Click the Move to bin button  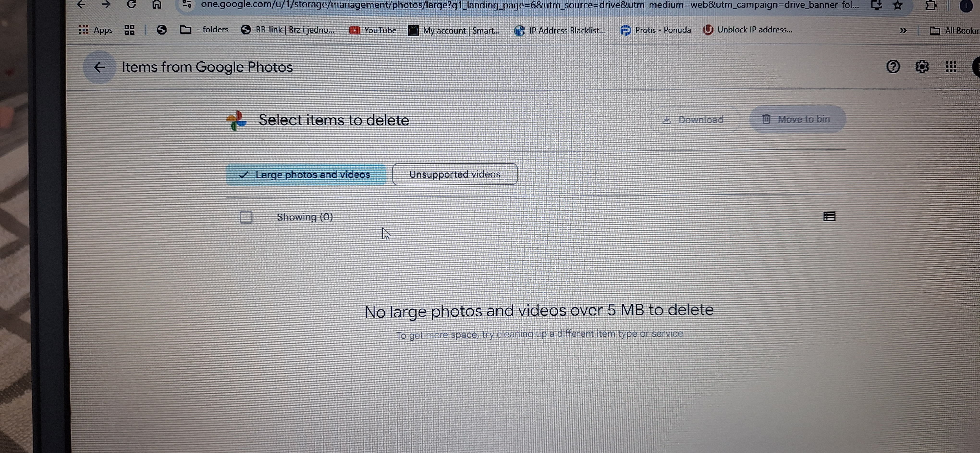(x=797, y=119)
